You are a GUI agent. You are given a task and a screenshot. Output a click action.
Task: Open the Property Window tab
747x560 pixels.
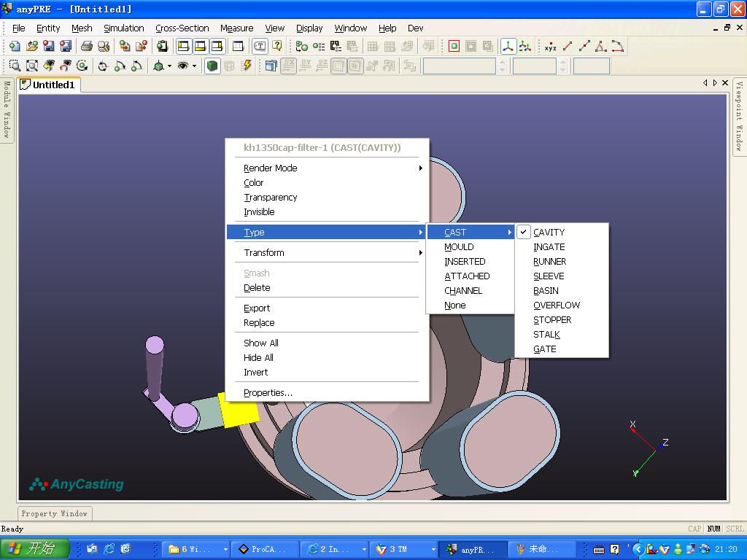click(x=54, y=514)
